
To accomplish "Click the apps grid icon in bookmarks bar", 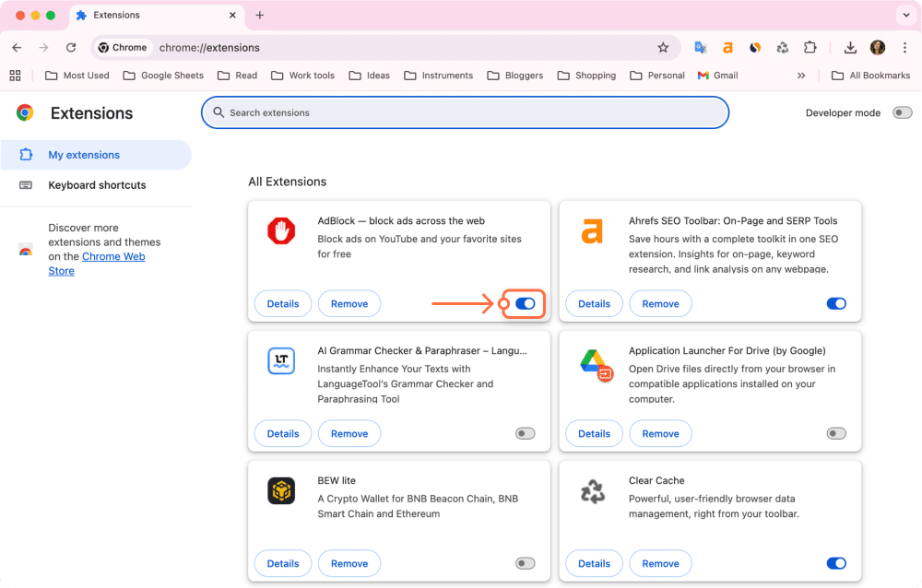I will coord(15,76).
